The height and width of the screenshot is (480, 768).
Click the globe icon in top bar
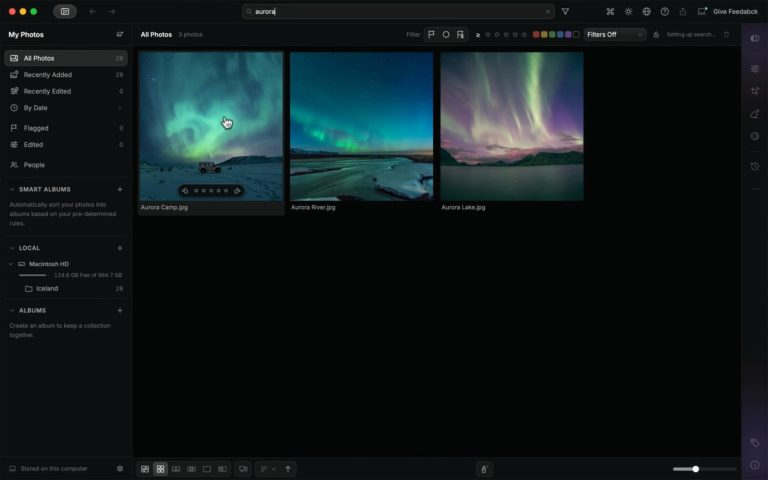pos(647,11)
